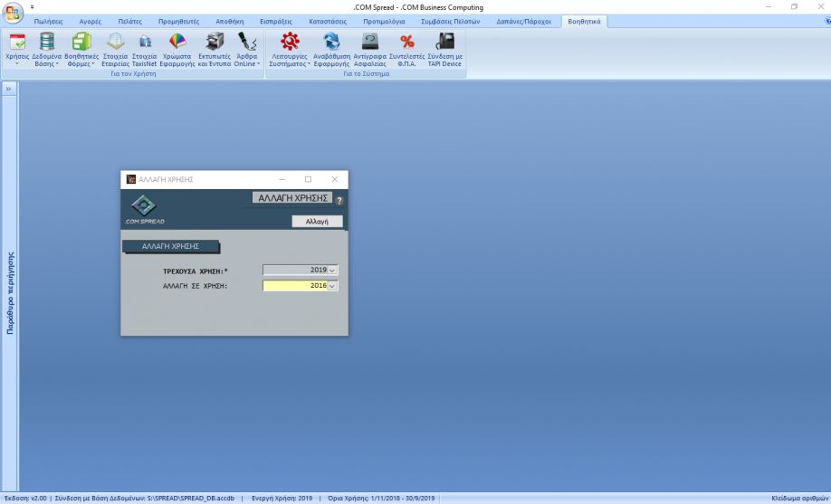Click Σύνδεση με TAPI Device phone icon
The image size is (831, 504).
(x=444, y=42)
